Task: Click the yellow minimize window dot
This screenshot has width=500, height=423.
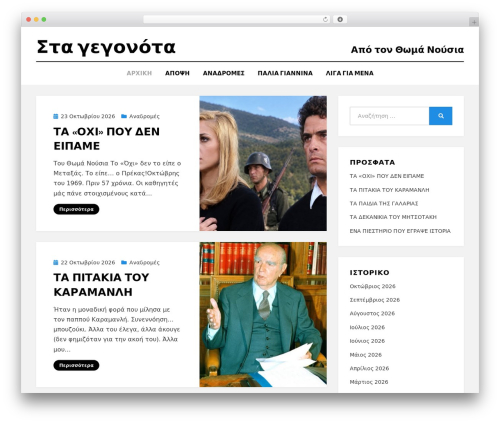Action: coord(36,20)
